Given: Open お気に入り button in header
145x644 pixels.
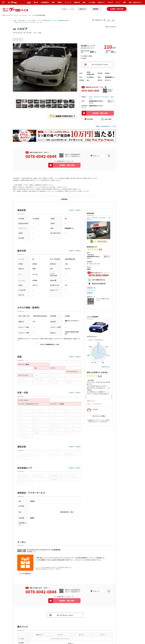Looking at the screenshot, I should pyautogui.click(x=82, y=9).
